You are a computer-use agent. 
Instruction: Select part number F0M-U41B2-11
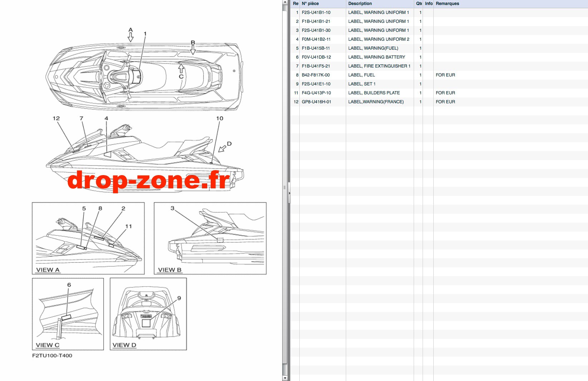(x=316, y=39)
